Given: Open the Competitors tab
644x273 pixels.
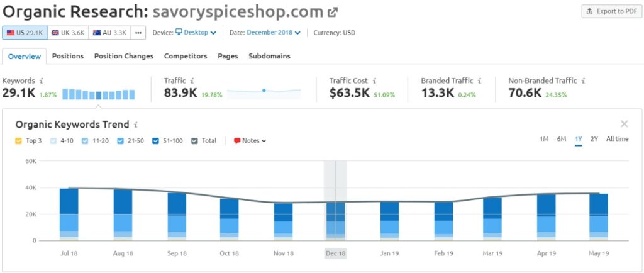Looking at the screenshot, I should (186, 56).
